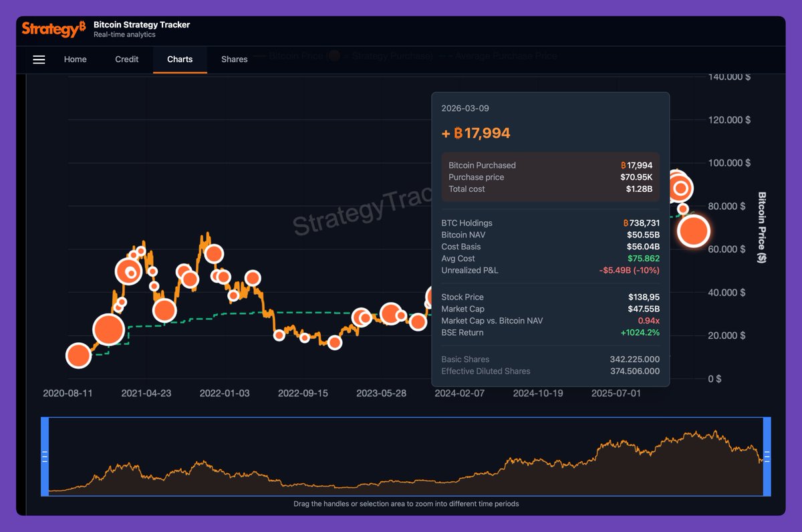The width and height of the screenshot is (802, 532).
Task: Click the large purchase bubble near 2021-04-23
Action: [129, 271]
